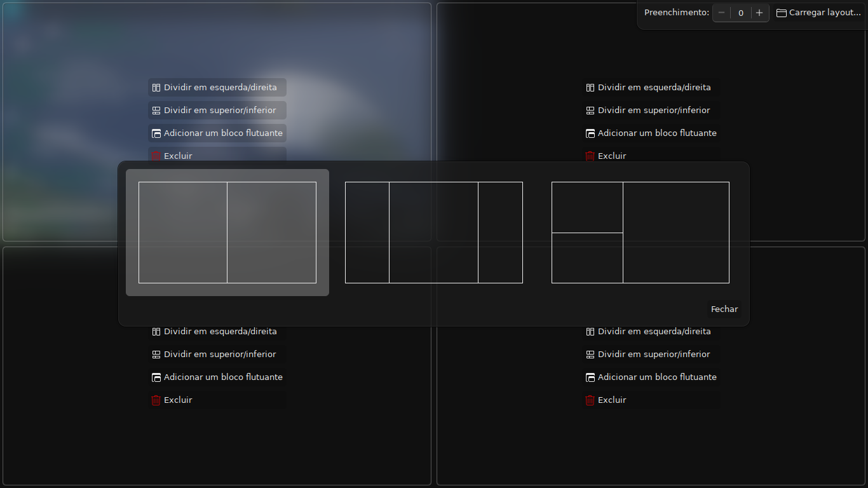Add a floating block in top-left pane

click(217, 133)
